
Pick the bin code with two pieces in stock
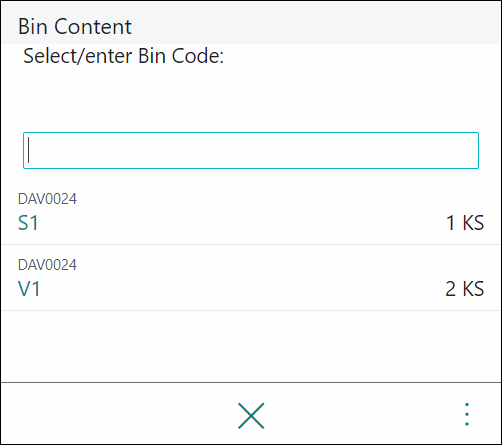[29, 289]
